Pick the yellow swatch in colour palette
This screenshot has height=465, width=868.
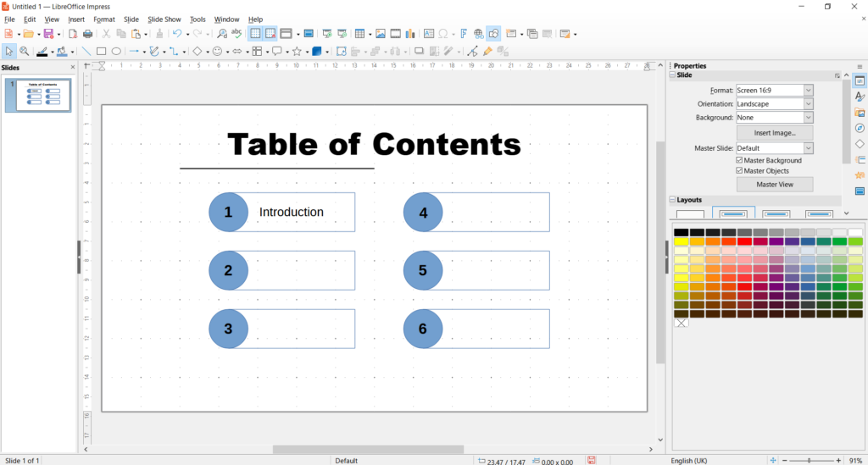click(x=681, y=241)
